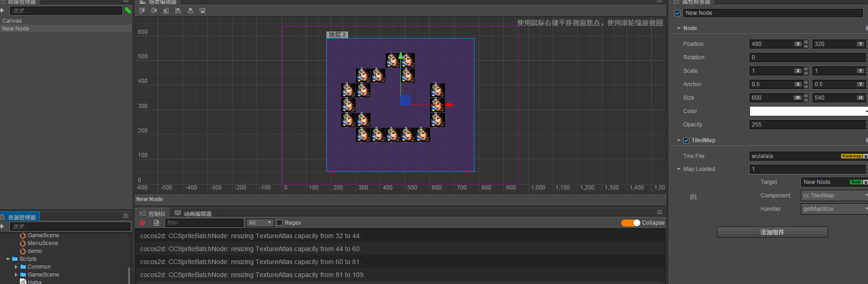Click the align horizontal center icon
Screen dimensions: 868x284
click(190, 11)
